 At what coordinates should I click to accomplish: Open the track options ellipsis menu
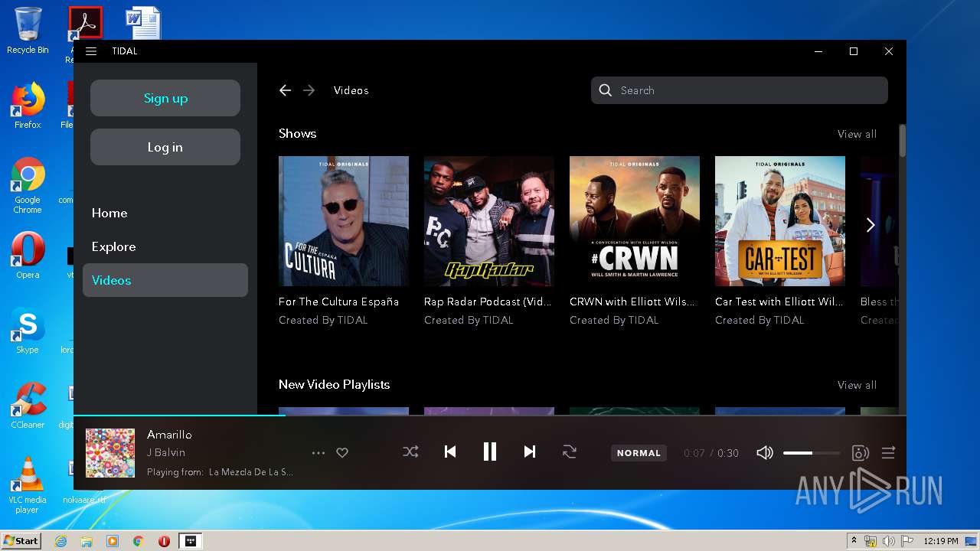(x=318, y=453)
